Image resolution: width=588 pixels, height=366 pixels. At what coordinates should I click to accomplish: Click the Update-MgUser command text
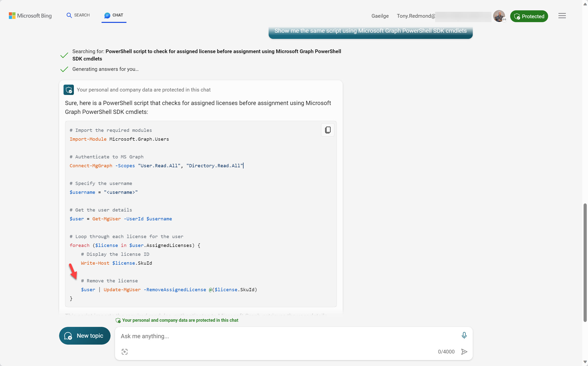[x=122, y=290]
